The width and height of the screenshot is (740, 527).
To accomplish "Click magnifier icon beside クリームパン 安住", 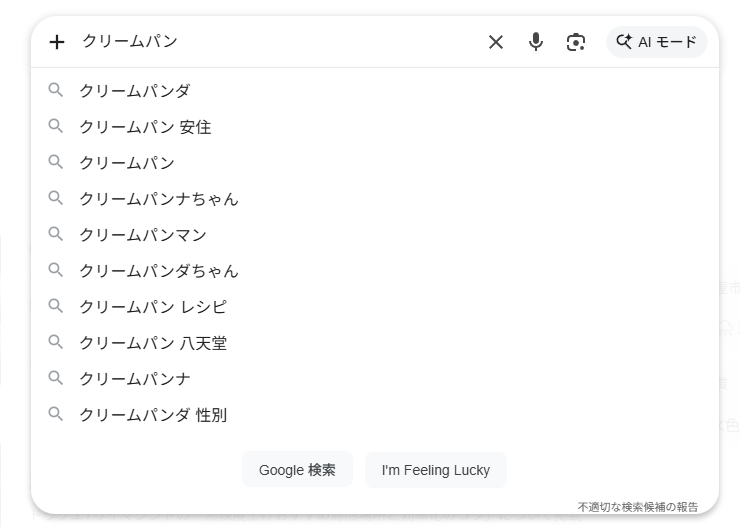I will click(x=56, y=127).
